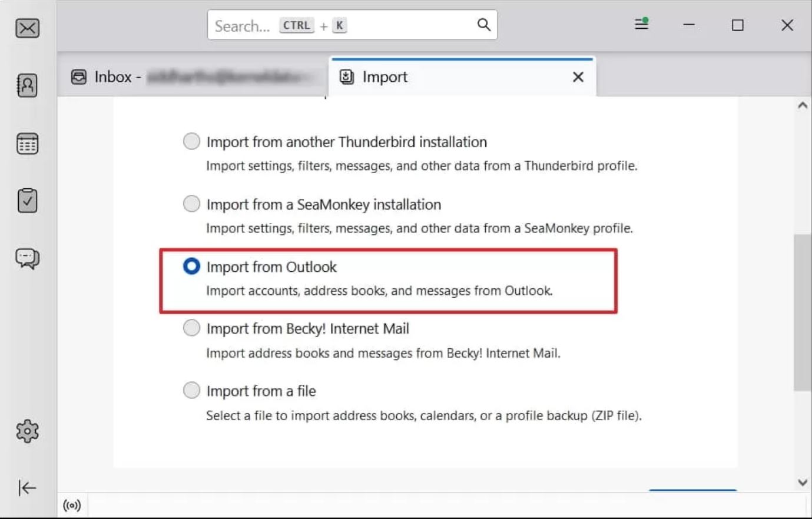This screenshot has height=519, width=812.
Task: Click description 'Import address books and messages from Becky!'
Action: point(383,353)
